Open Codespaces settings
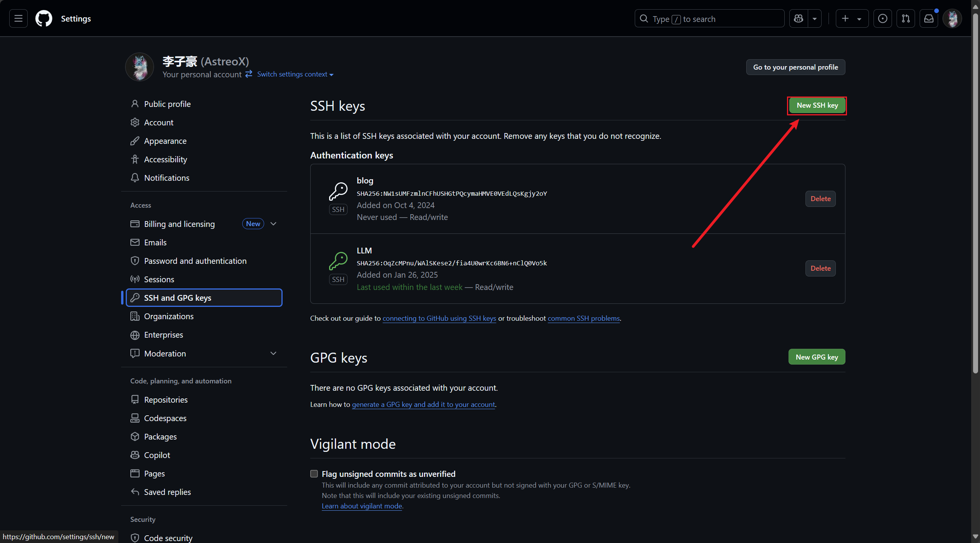980x543 pixels. (204, 418)
